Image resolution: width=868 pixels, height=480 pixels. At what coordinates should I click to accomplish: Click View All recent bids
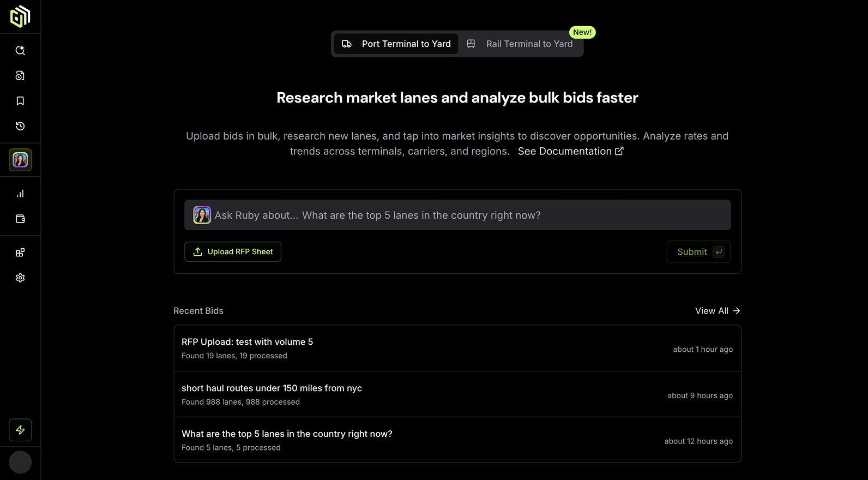coord(717,310)
